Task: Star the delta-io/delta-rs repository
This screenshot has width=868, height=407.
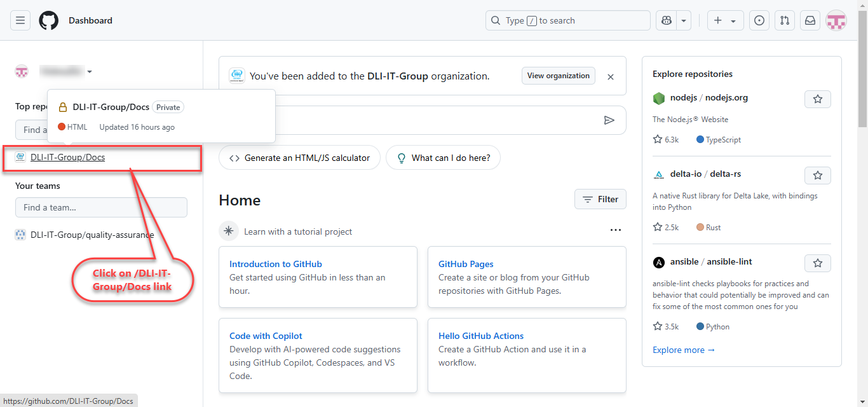Action: coord(817,176)
